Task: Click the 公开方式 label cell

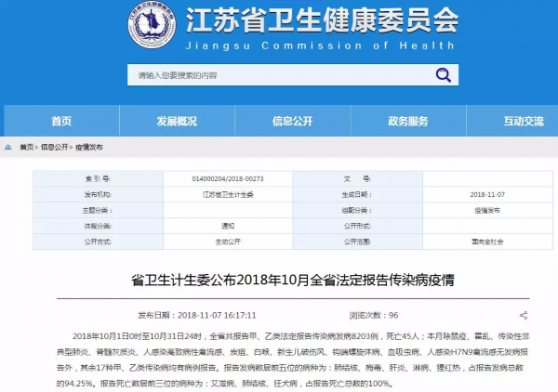Action: (x=98, y=242)
